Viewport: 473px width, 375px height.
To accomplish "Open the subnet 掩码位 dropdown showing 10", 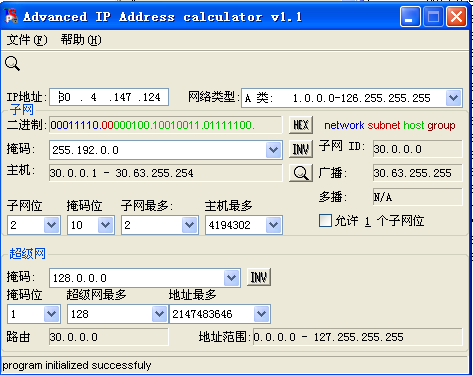I will (106, 225).
